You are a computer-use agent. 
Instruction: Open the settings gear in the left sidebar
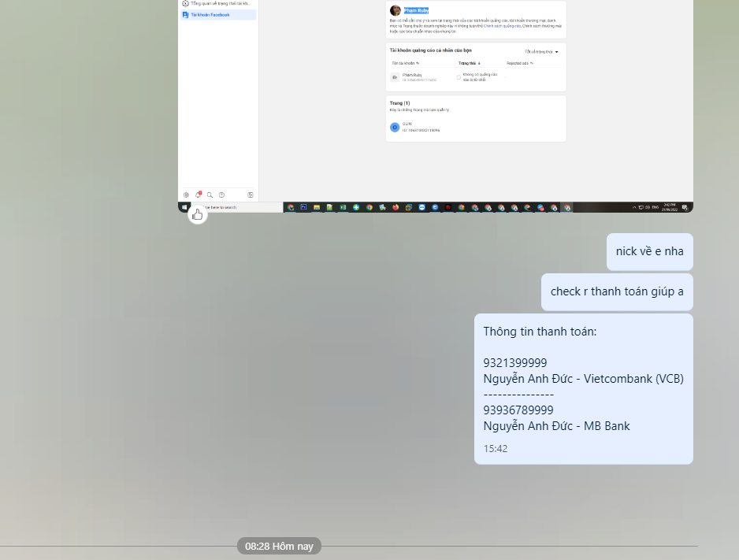186,195
